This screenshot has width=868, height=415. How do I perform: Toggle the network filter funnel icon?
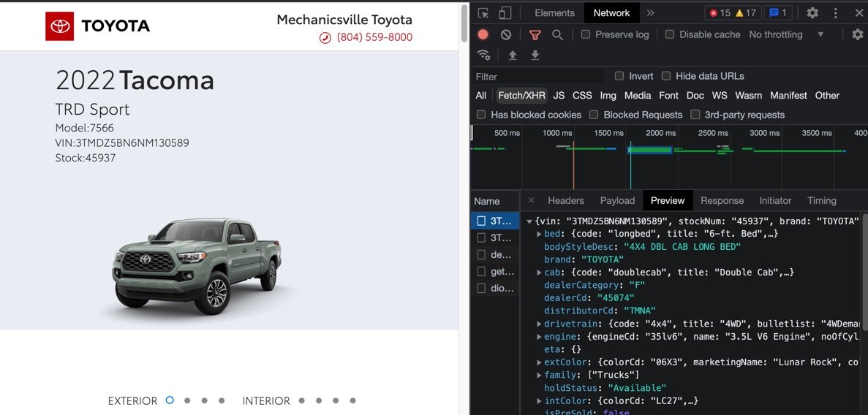click(535, 35)
